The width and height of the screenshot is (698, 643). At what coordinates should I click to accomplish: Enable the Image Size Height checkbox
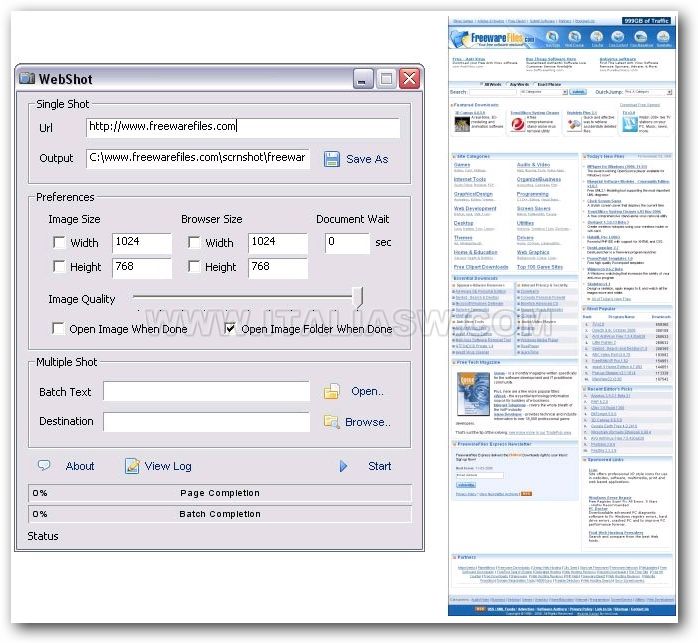[x=59, y=266]
